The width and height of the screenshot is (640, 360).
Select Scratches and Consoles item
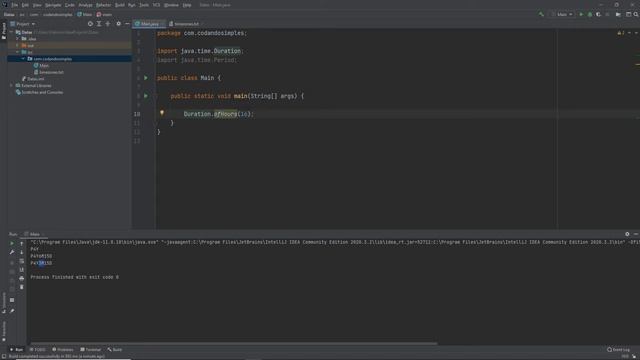coord(39,92)
